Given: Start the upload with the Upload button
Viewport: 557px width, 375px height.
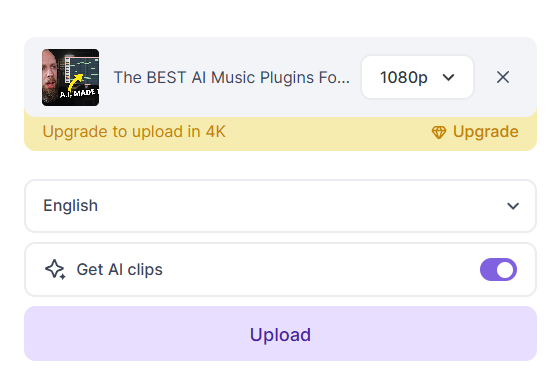Looking at the screenshot, I should click(280, 334).
